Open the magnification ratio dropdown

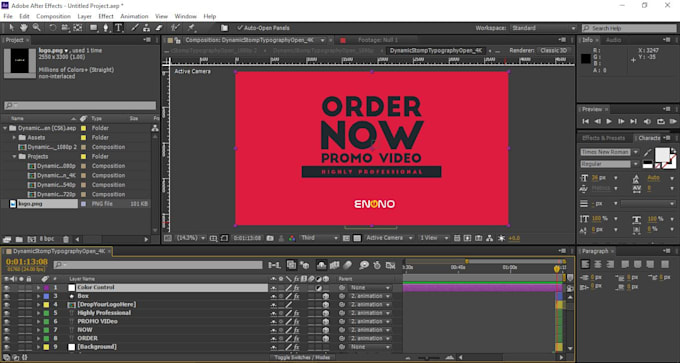[x=191, y=238]
